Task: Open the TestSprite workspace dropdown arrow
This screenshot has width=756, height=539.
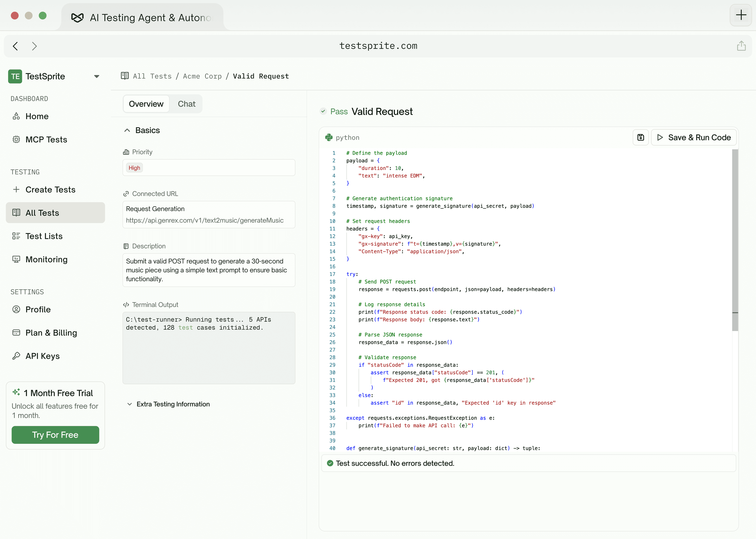Action: click(96, 76)
